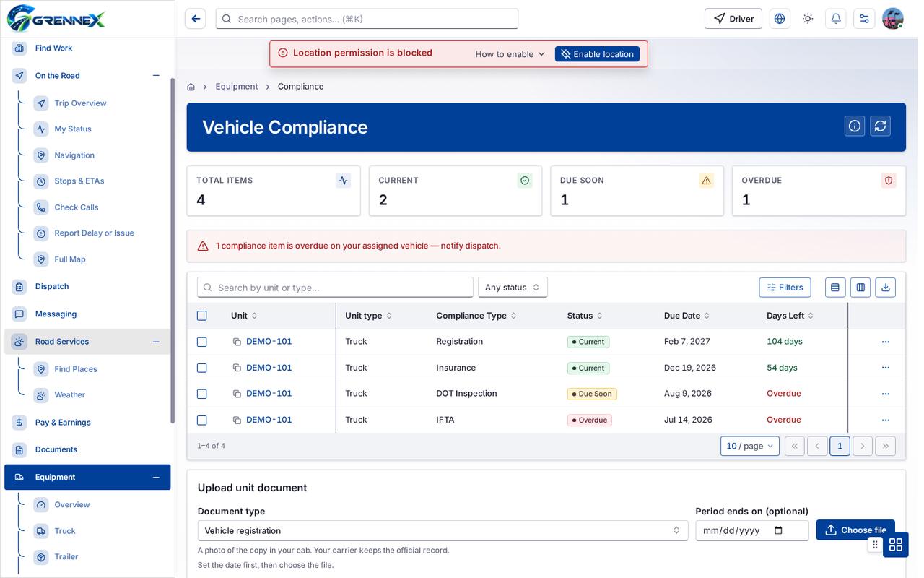Tick the select-all checkbox in the table header
This screenshot has height=578, width=924.
tap(202, 316)
